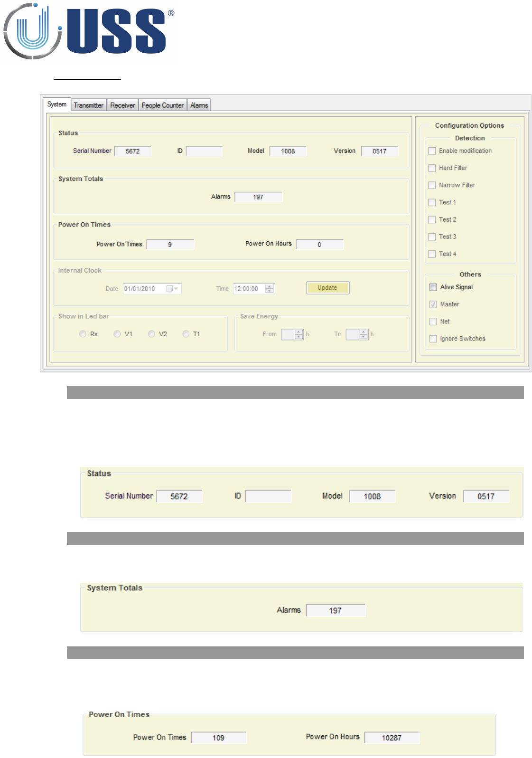
Task: Go to the Alarms tab
Action: click(199, 105)
